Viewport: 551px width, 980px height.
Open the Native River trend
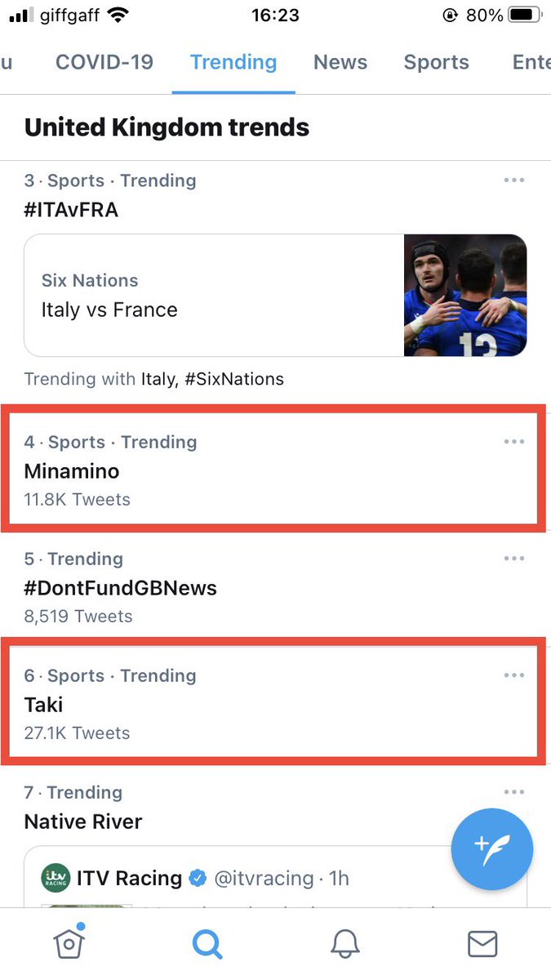point(82,822)
